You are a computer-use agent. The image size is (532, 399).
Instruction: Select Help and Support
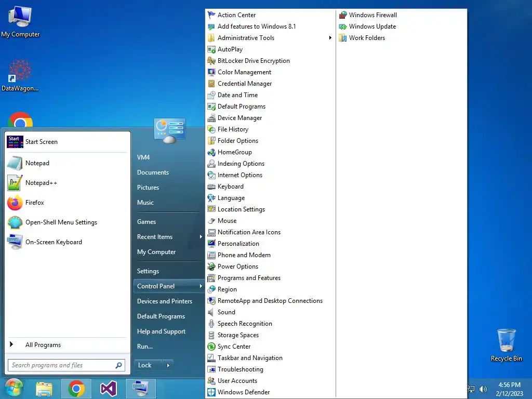[x=161, y=331]
